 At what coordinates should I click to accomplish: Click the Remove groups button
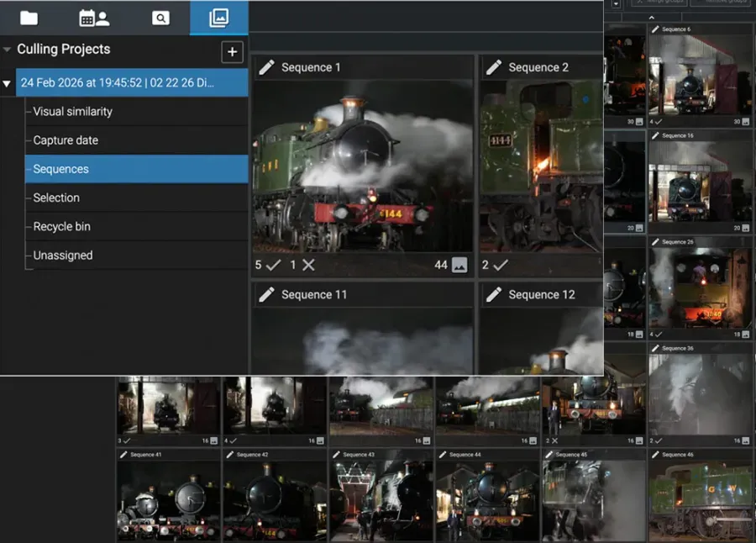coord(721,3)
